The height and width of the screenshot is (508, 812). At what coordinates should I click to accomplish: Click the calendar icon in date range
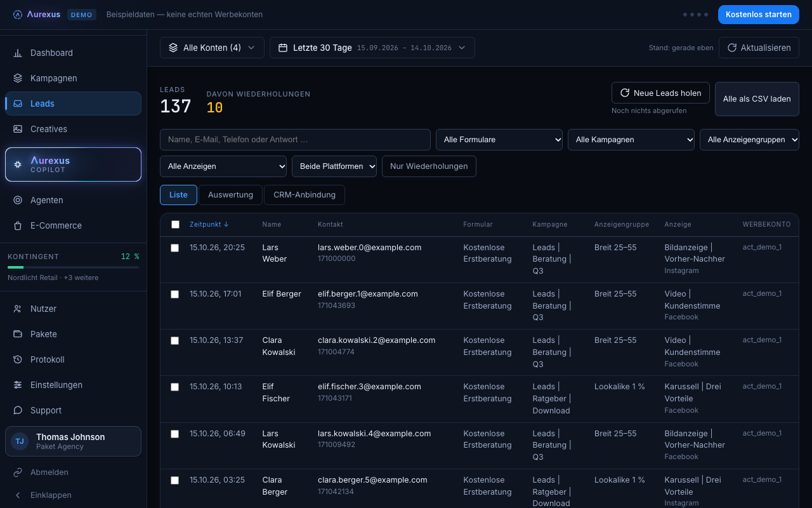pyautogui.click(x=283, y=48)
